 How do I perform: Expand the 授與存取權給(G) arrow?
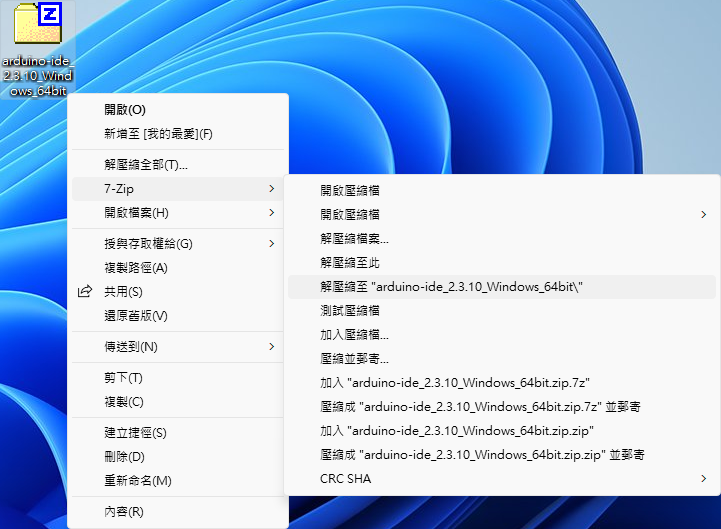272,243
